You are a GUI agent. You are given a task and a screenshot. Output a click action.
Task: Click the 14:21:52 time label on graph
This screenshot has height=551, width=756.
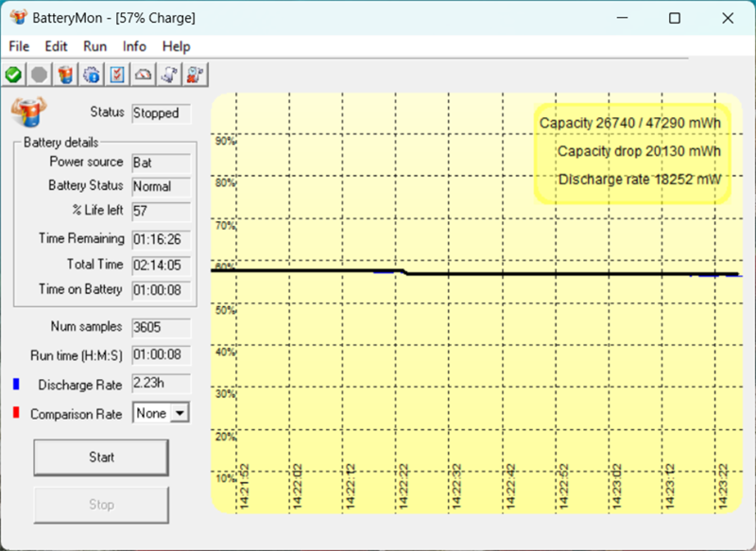coord(244,487)
